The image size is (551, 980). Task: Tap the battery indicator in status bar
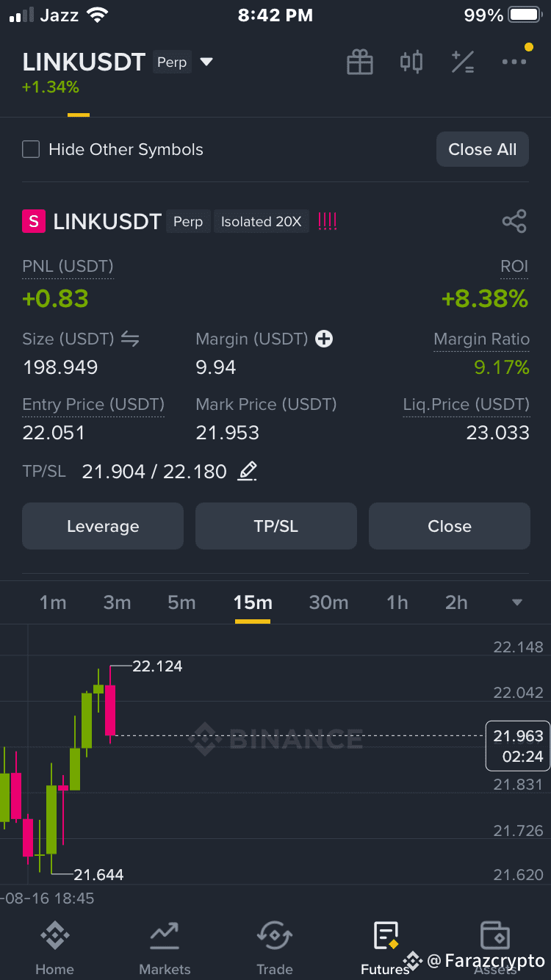tap(525, 15)
